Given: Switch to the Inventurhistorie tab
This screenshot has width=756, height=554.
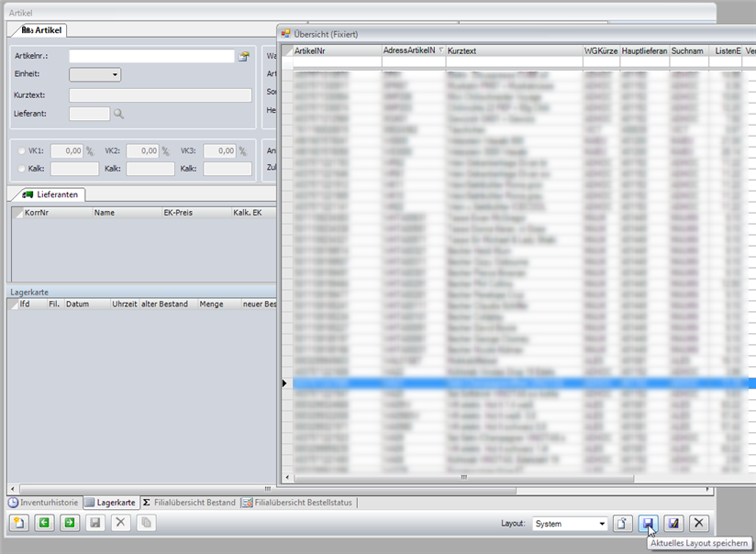Looking at the screenshot, I should click(43, 503).
